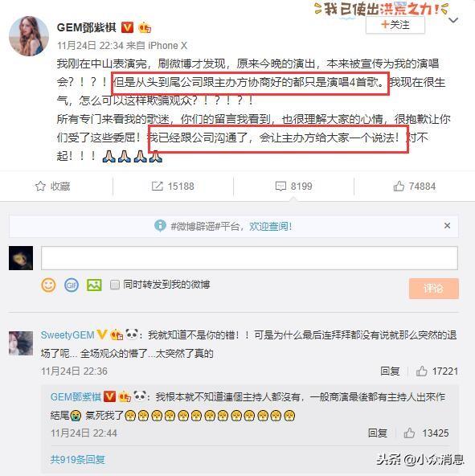Enable 同时转发到我的微博 checkbox
This screenshot has width=475, height=476.
pyautogui.click(x=115, y=285)
